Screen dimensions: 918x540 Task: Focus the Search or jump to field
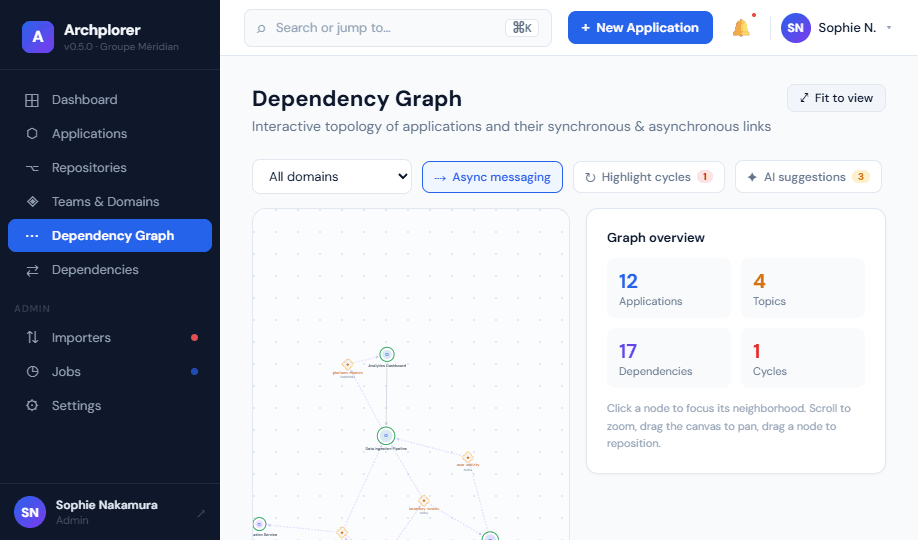click(x=398, y=28)
